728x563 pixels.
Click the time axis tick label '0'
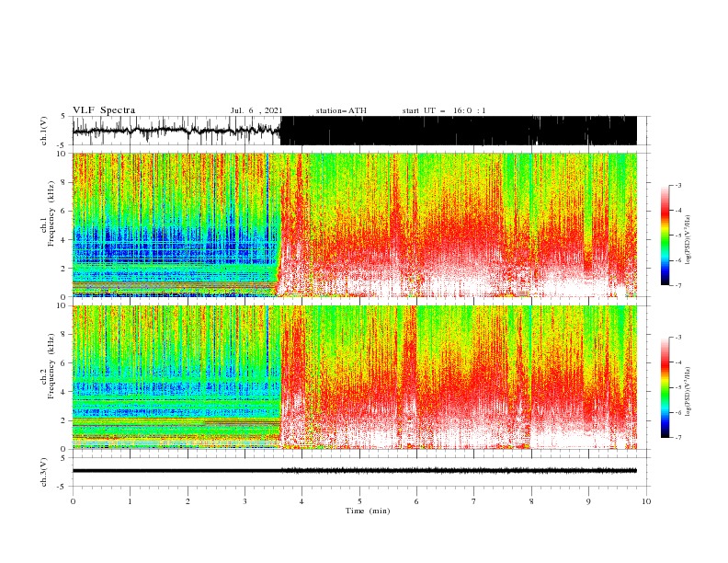pyautogui.click(x=73, y=501)
